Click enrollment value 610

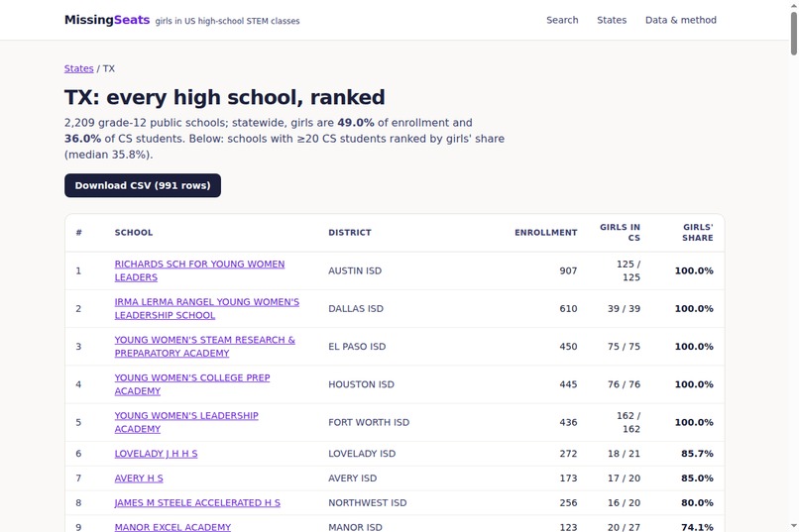[x=568, y=308]
